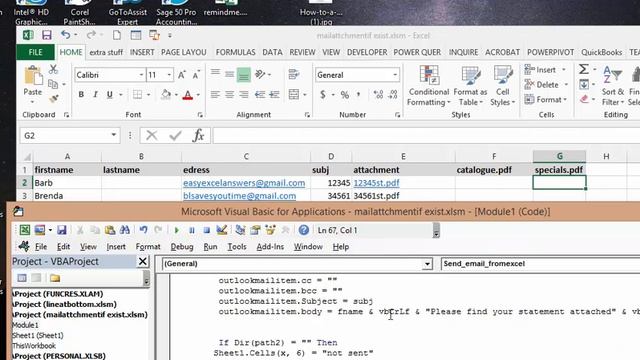Decrease font size with the smaller A icon
Screen dimensions: 640x360
pos(196,75)
